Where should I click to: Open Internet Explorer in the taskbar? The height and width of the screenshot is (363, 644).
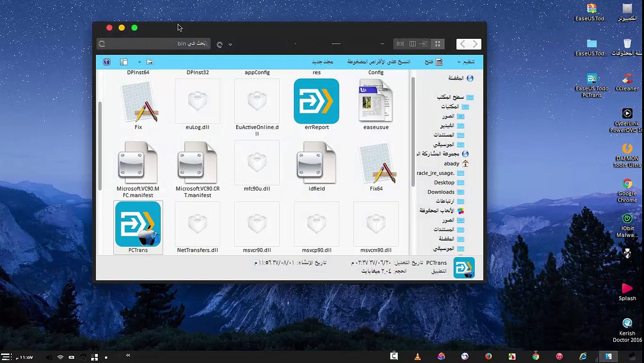pos(583,356)
